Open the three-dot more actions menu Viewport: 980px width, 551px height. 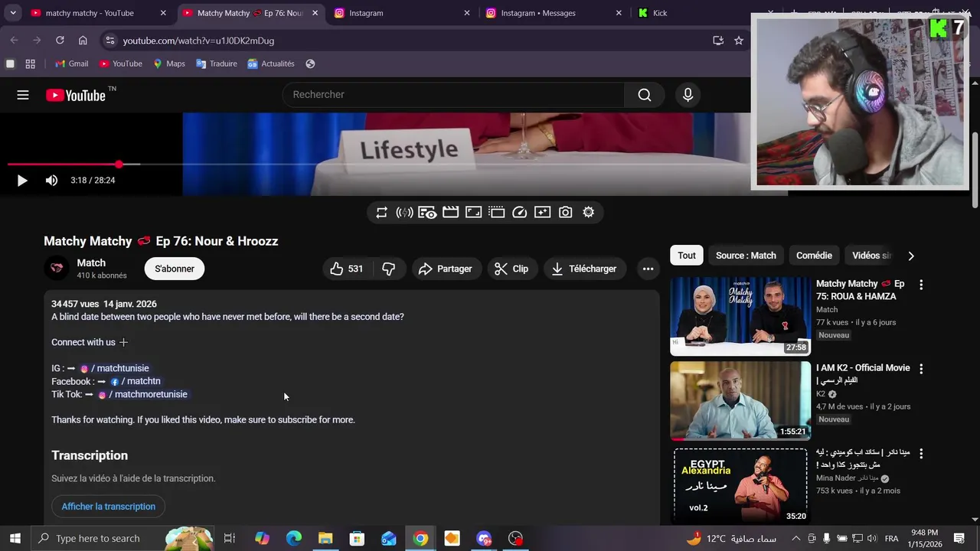(648, 269)
